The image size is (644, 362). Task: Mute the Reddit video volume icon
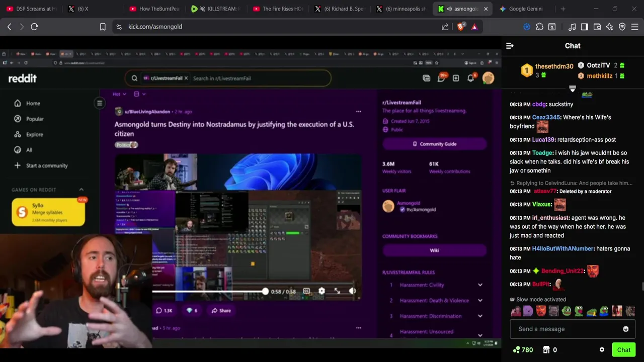coord(353,291)
